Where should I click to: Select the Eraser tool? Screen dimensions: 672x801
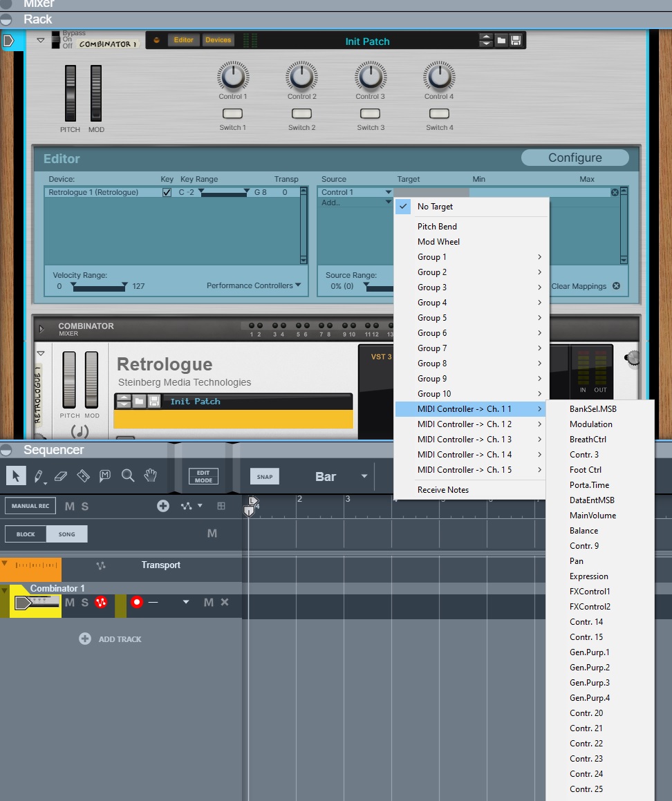61,476
